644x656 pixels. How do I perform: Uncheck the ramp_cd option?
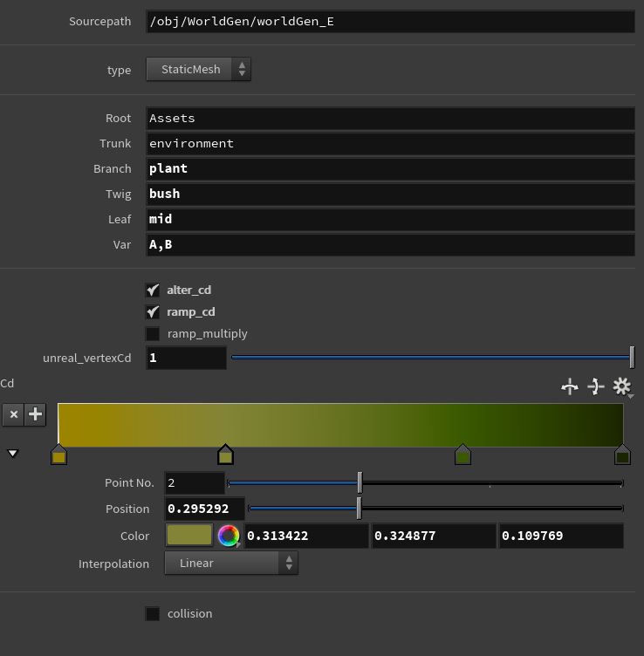point(153,311)
